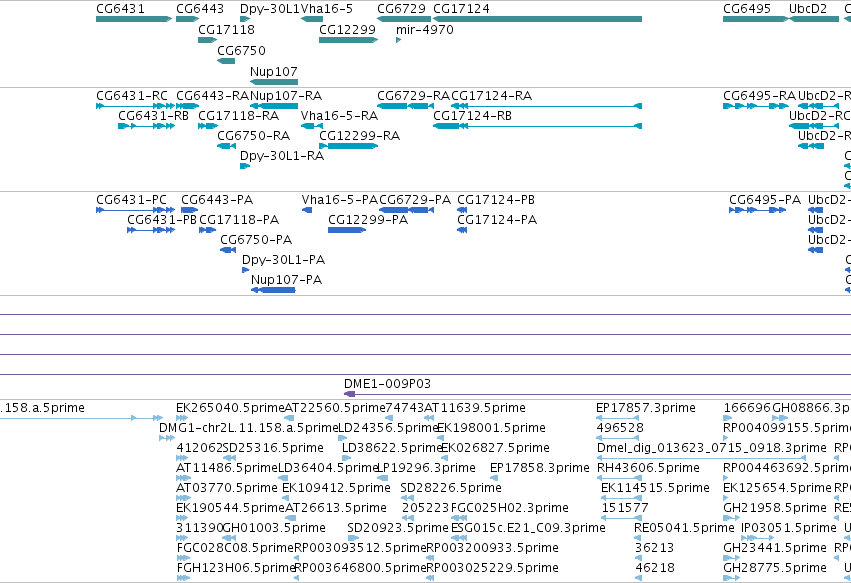Click the GH01003.5prime EST label
The width and height of the screenshot is (851, 583).
pos(274,528)
